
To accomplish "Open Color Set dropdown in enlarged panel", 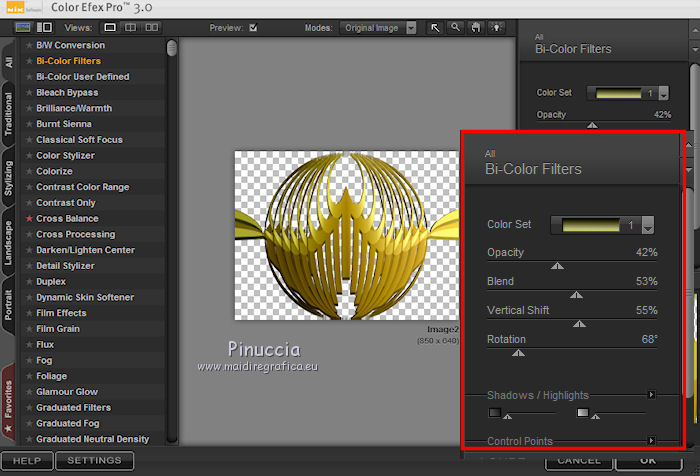I will (x=648, y=225).
